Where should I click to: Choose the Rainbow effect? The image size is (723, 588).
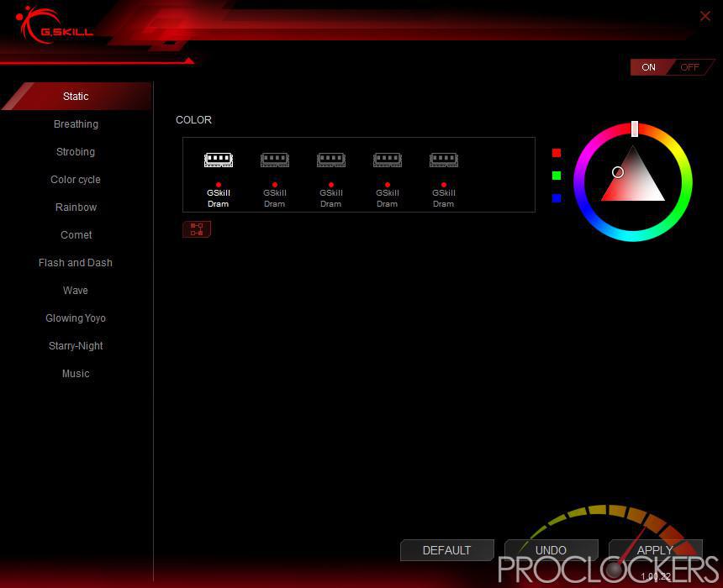click(76, 207)
